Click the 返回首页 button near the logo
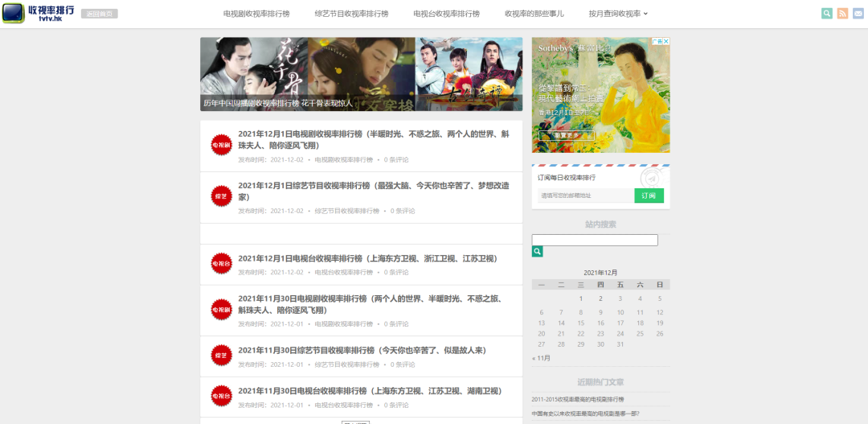868x424 pixels. click(x=99, y=14)
